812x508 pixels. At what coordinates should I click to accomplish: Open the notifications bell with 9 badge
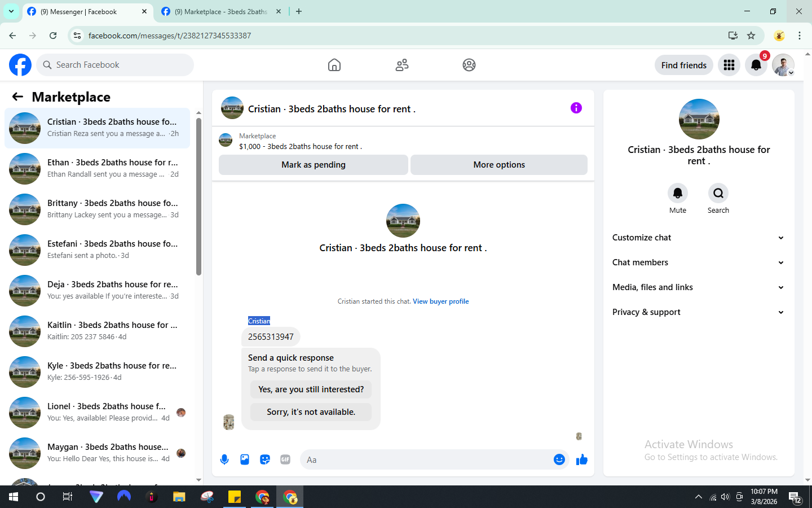(756, 65)
